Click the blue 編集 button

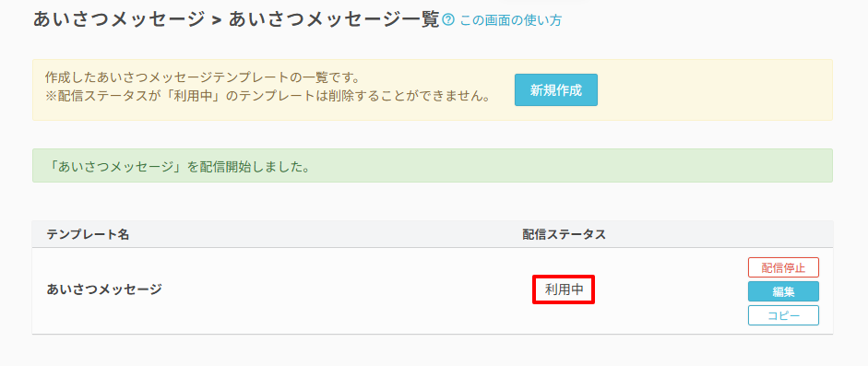click(783, 291)
